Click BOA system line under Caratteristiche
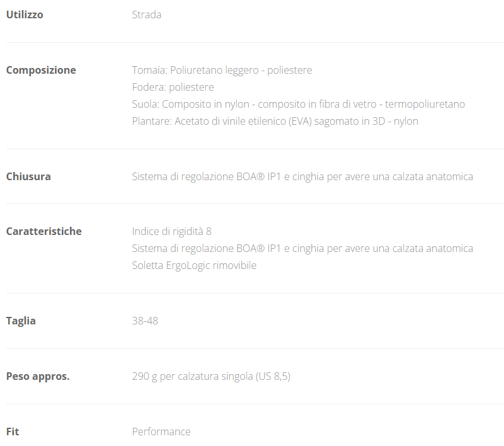Screen dimensions: 504x446 click(x=302, y=248)
